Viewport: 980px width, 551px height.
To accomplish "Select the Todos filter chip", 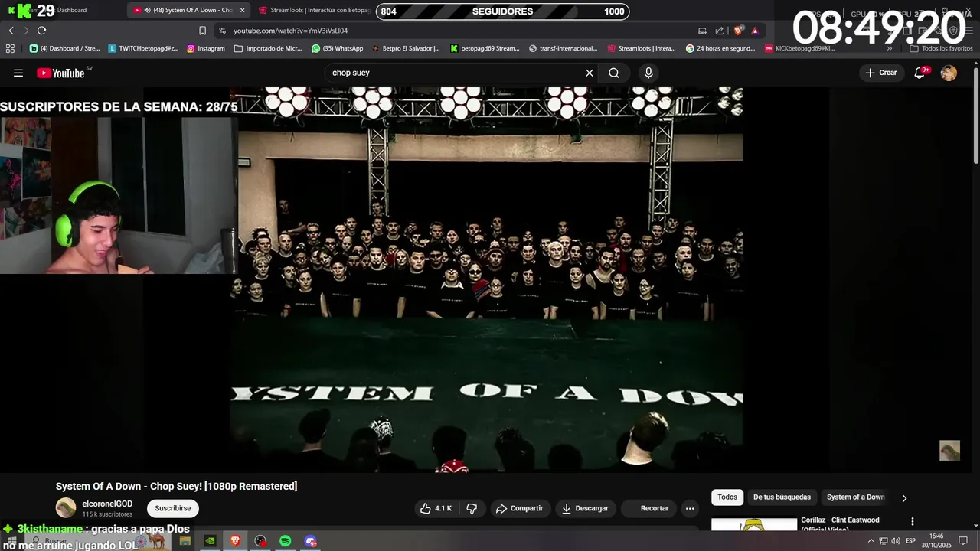I will [x=727, y=497].
